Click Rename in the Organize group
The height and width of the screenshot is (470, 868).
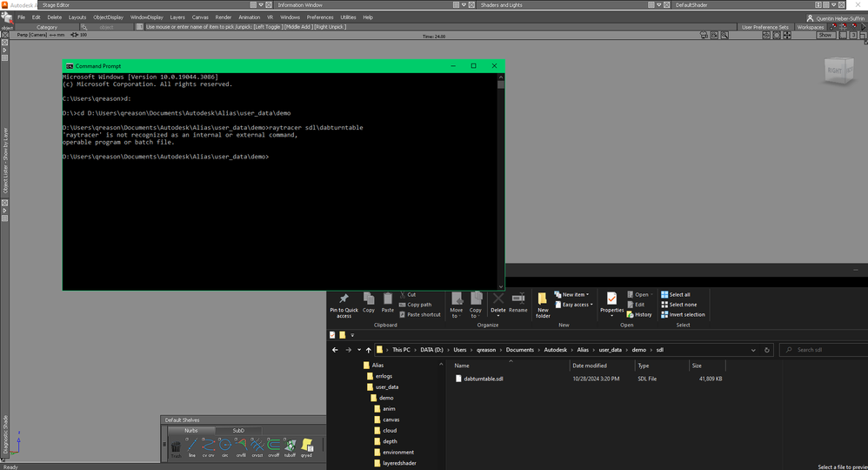pos(518,303)
